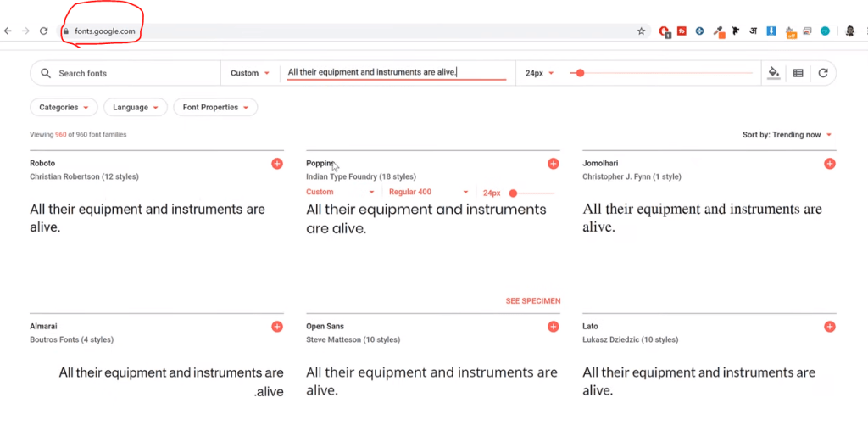Viewport: 868px width, 448px height.
Task: Reset filters with the circular arrow icon
Action: point(823,73)
